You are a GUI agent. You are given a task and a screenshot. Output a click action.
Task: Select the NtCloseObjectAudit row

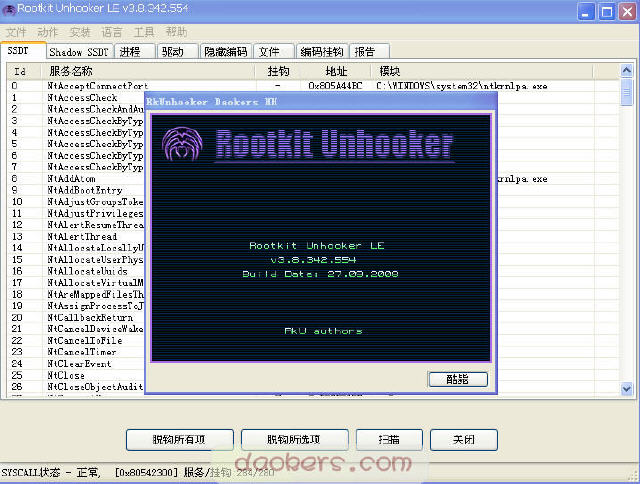pos(76,387)
